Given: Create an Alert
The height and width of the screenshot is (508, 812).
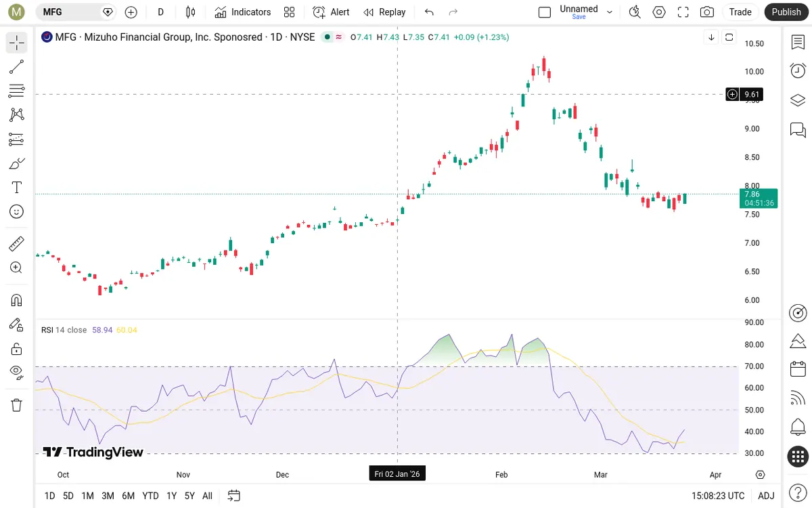Looking at the screenshot, I should click(331, 12).
